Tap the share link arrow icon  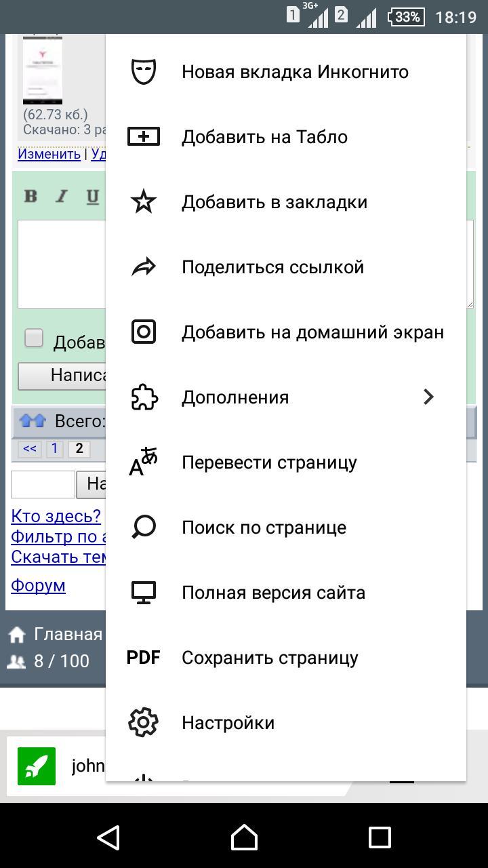tap(143, 268)
